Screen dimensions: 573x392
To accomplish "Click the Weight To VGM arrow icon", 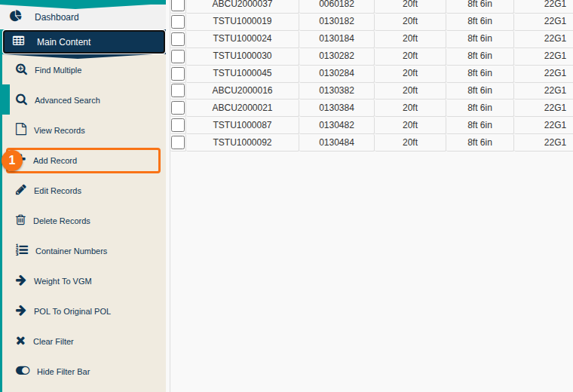I will click(x=21, y=280).
